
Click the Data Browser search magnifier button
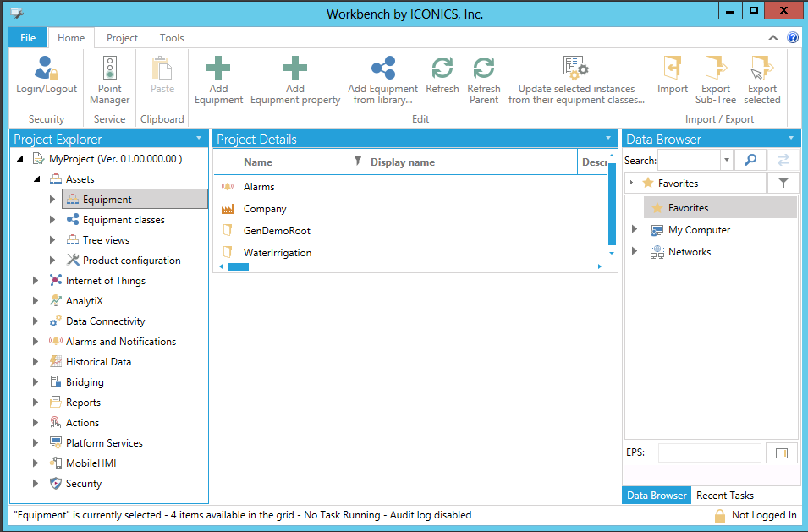pos(750,160)
